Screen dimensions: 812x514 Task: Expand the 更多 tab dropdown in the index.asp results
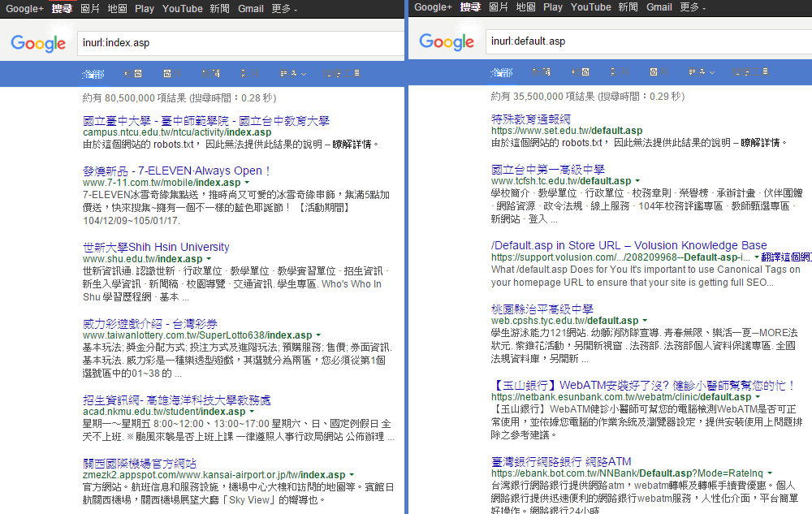pyautogui.click(x=293, y=74)
